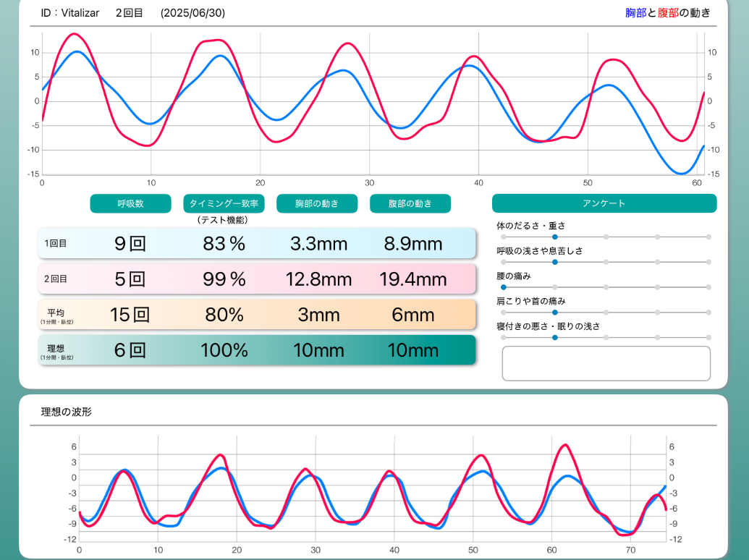Set 腰の痛み slider to second dot
The width and height of the screenshot is (749, 560).
(x=554, y=287)
